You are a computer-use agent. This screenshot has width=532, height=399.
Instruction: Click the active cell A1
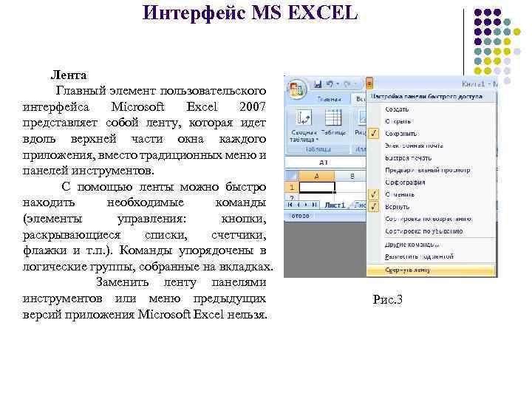coord(317,187)
